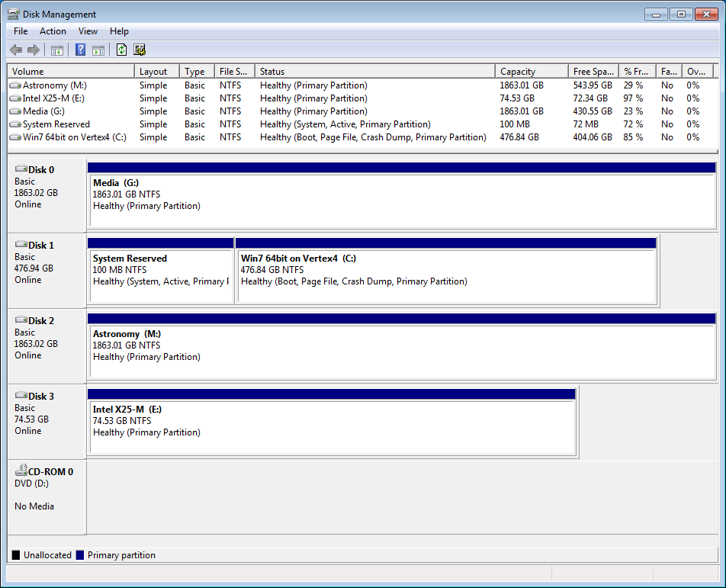Click the Astronomy (M:) volume icon in list
Image resolution: width=726 pixels, height=588 pixels.
(15, 85)
